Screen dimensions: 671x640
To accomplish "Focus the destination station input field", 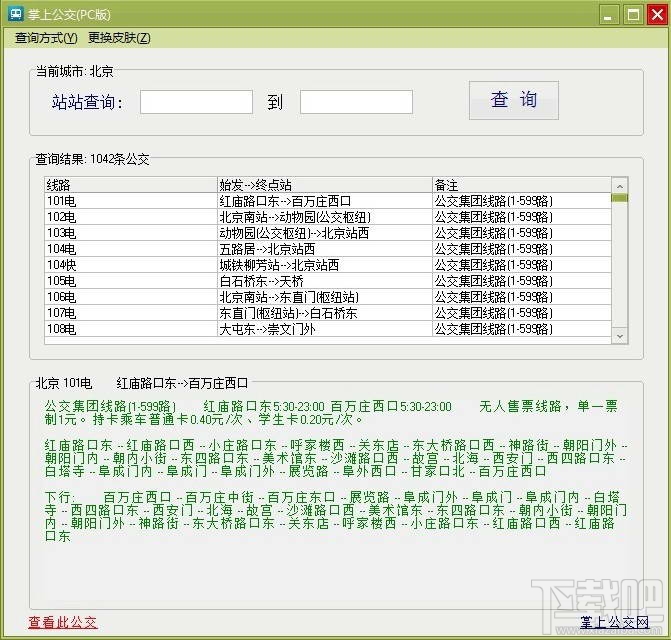I will (x=356, y=102).
